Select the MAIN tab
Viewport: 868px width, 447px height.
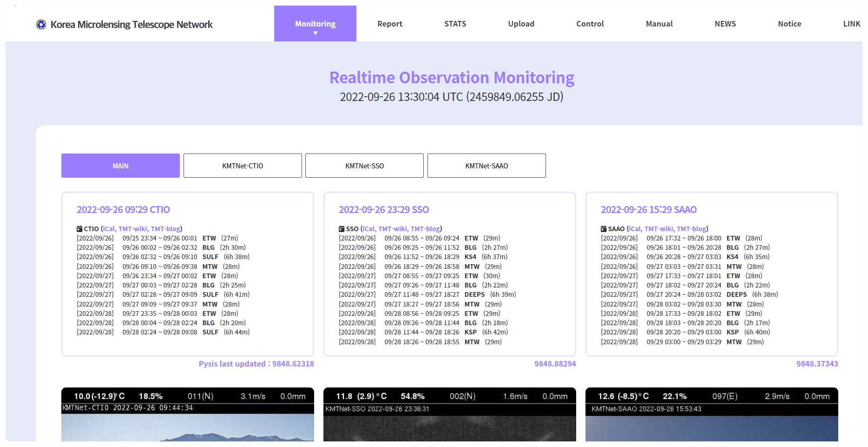pyautogui.click(x=120, y=166)
